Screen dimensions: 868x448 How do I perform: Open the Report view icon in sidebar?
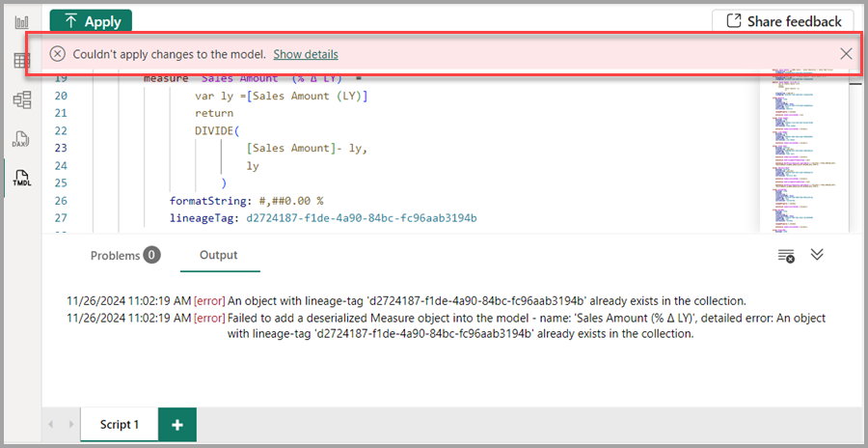(x=21, y=23)
